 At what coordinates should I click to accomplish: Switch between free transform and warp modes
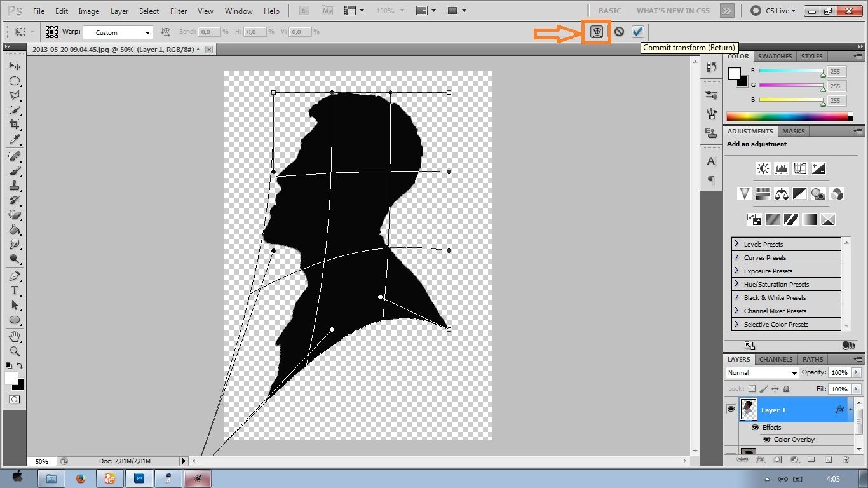(x=596, y=32)
